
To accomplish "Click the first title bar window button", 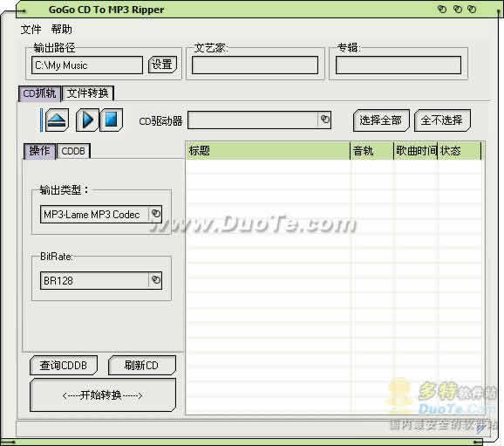I will coord(442,9).
